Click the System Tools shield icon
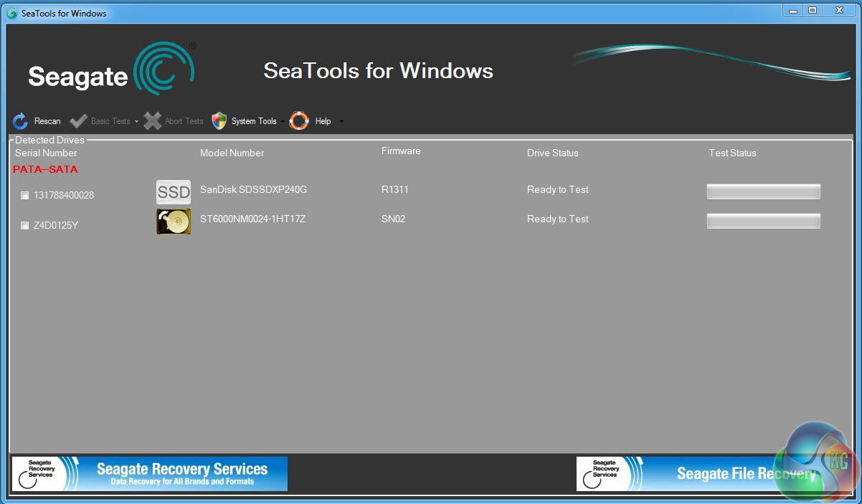The height and width of the screenshot is (504, 862). pyautogui.click(x=219, y=121)
